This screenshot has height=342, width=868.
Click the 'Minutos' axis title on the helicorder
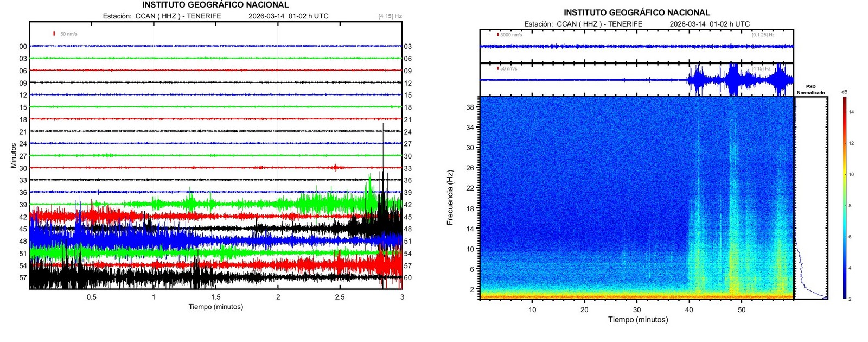14,155
